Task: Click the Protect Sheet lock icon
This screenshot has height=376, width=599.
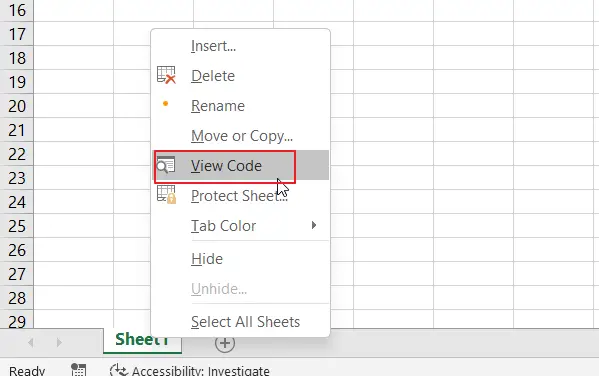Action: coord(166,195)
